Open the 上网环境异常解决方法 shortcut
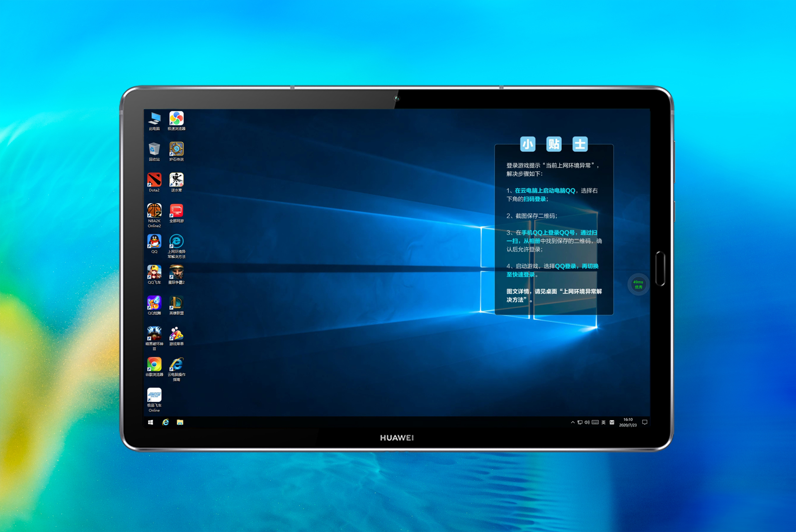The image size is (796, 532). click(177, 246)
